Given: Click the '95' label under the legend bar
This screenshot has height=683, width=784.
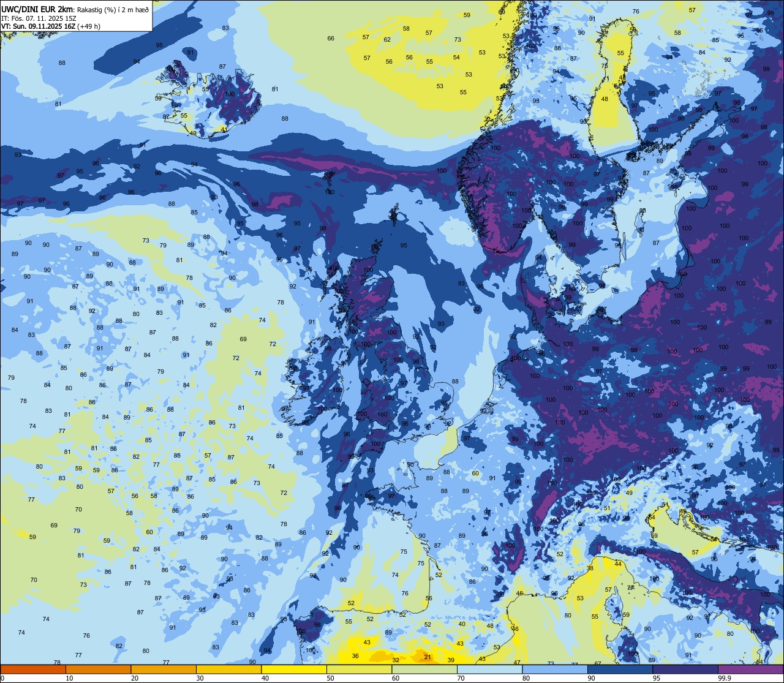Looking at the screenshot, I should [x=657, y=678].
